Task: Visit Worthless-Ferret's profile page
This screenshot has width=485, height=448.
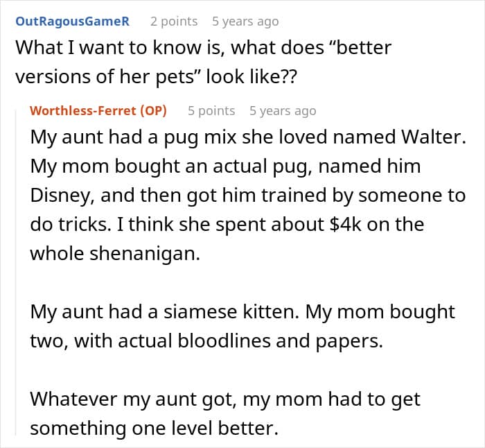Action: [x=83, y=111]
